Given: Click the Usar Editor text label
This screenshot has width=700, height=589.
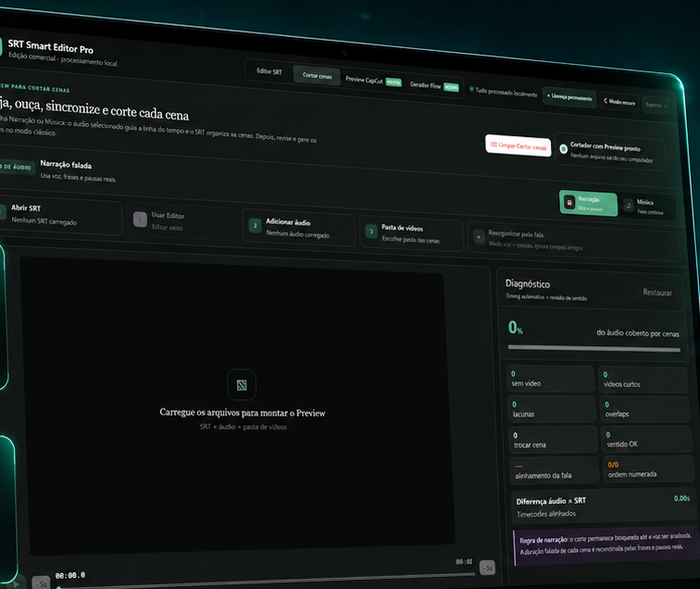Looking at the screenshot, I should 168,215.
